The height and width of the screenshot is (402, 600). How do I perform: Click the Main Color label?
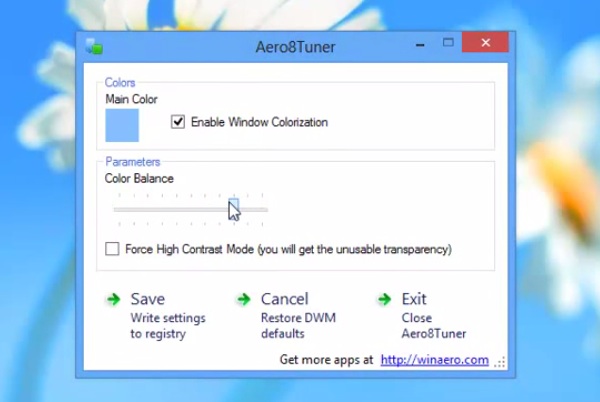point(131,99)
